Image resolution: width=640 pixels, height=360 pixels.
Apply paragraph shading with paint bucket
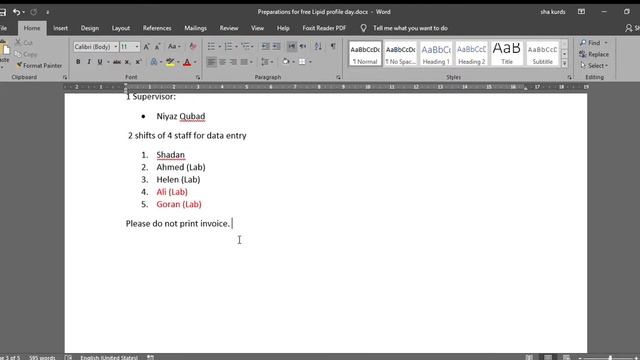tap(286, 62)
